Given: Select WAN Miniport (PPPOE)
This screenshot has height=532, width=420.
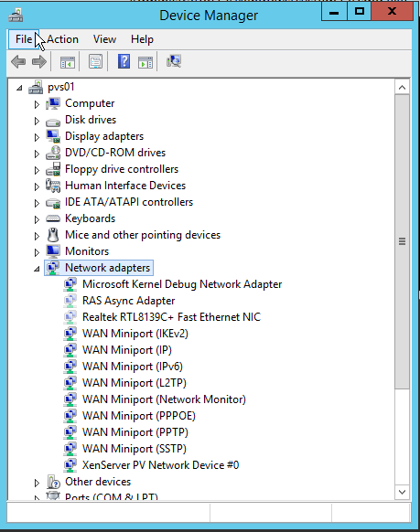Looking at the screenshot, I should coord(139,416).
